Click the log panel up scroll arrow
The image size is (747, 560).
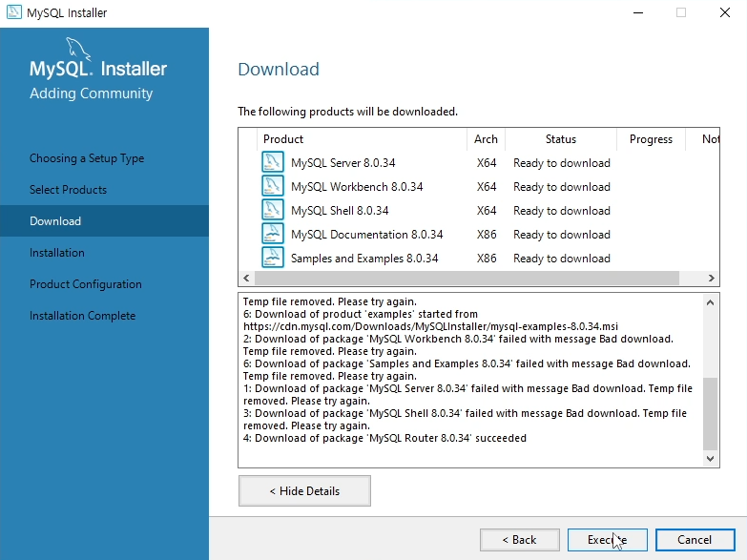(710, 302)
